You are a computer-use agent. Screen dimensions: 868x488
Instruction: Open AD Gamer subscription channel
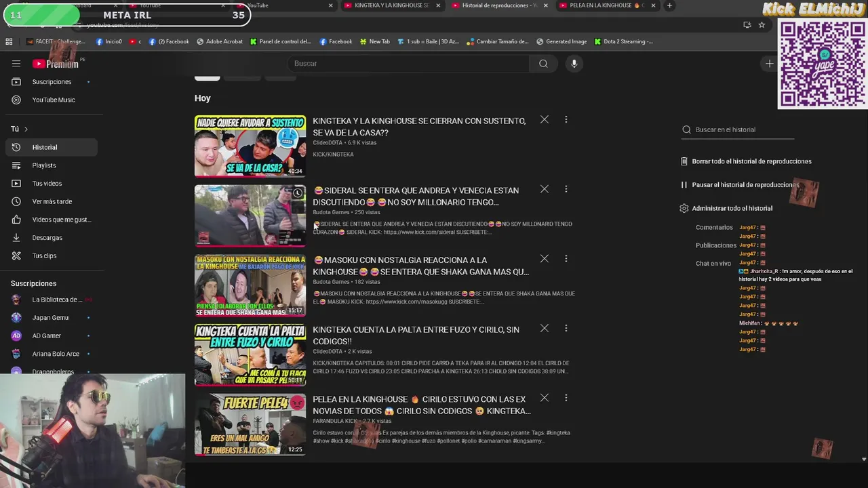click(52, 335)
